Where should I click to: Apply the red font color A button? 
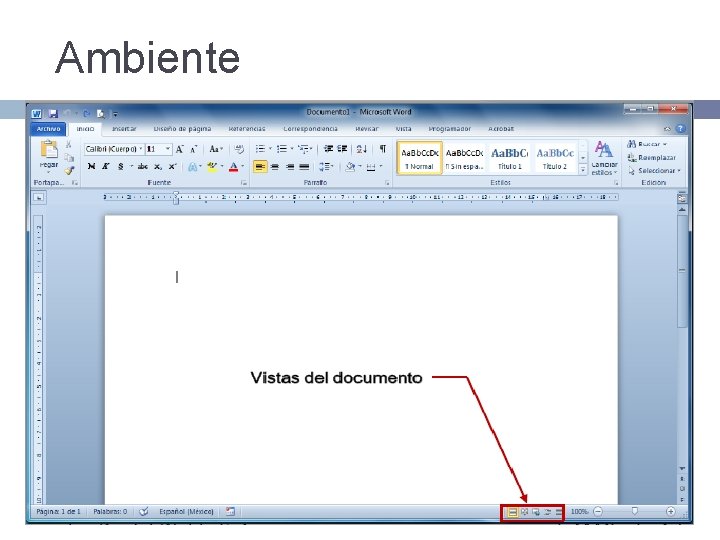point(233,167)
